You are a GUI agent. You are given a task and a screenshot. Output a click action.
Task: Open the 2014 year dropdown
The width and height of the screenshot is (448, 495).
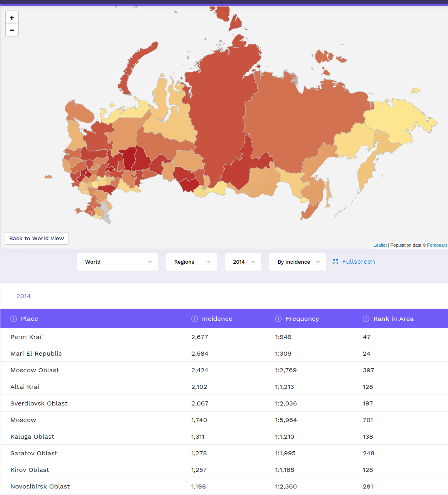pos(243,262)
